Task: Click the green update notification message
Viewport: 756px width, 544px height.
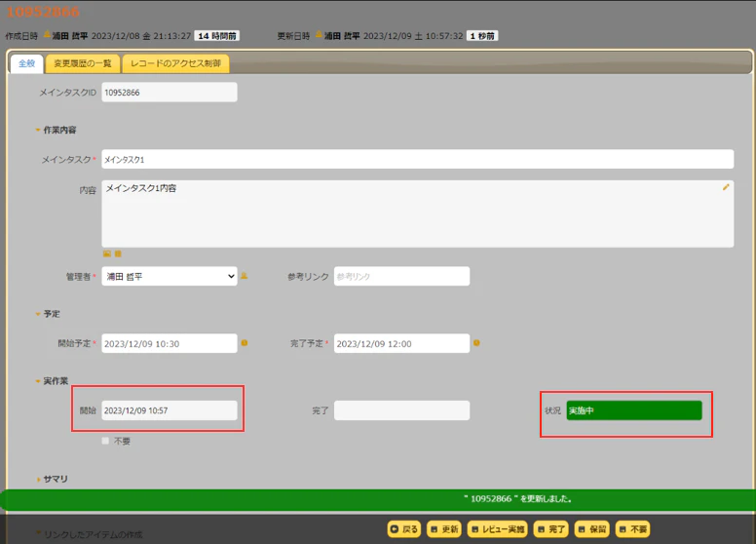Action: [x=378, y=499]
